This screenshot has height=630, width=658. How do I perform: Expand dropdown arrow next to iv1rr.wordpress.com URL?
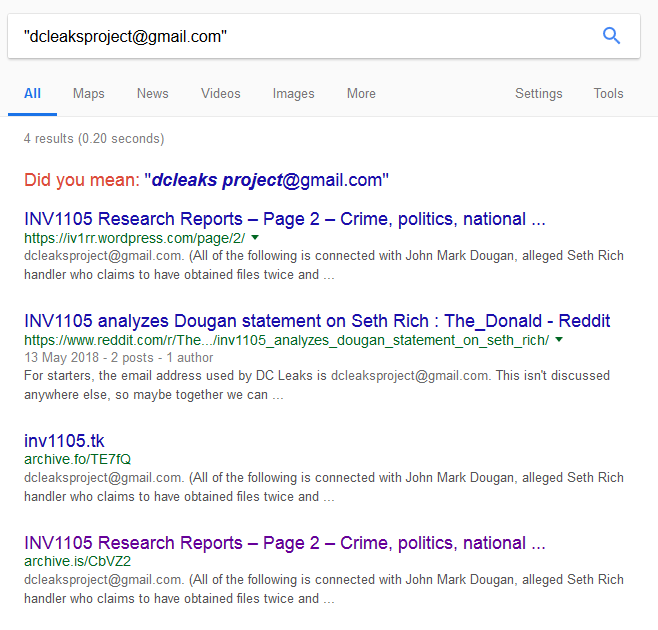point(255,238)
